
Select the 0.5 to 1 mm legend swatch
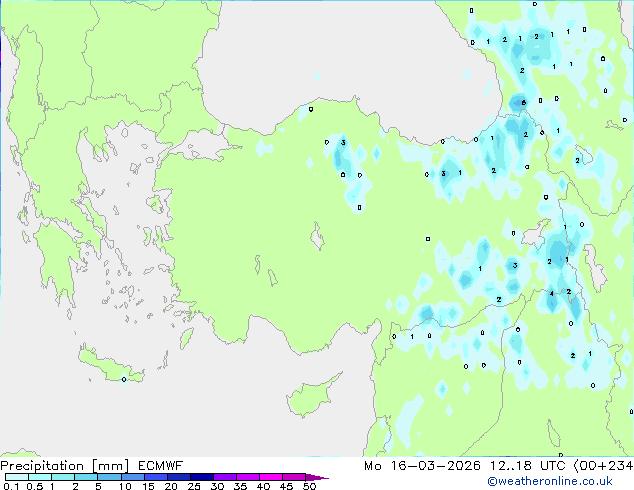(40, 477)
